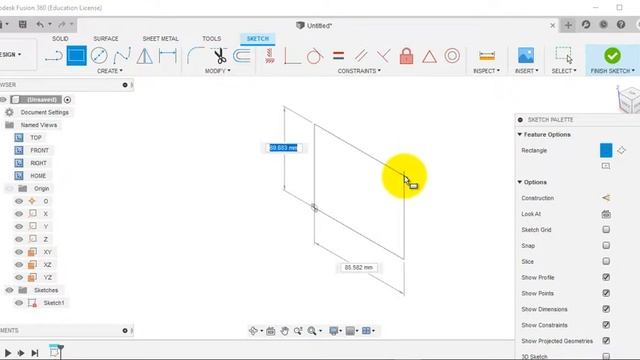
Task: Click the Pan hand tool
Action: (284, 331)
